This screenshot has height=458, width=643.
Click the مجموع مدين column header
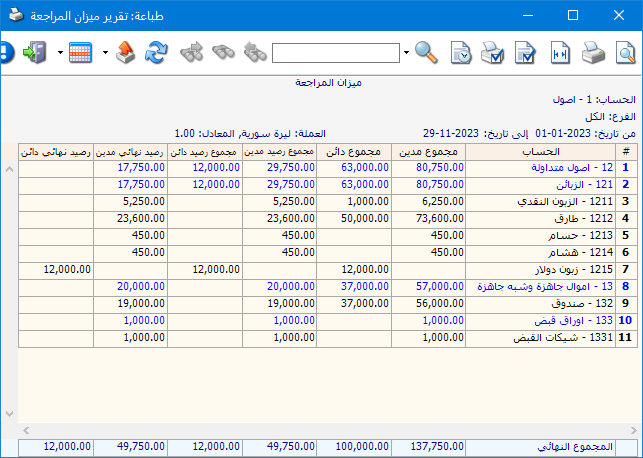pyautogui.click(x=429, y=152)
